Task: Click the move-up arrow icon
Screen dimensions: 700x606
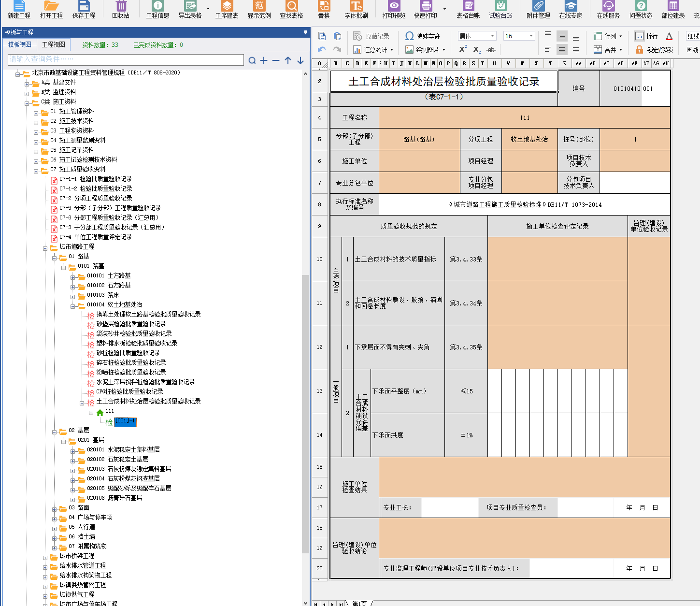Action: tap(288, 60)
